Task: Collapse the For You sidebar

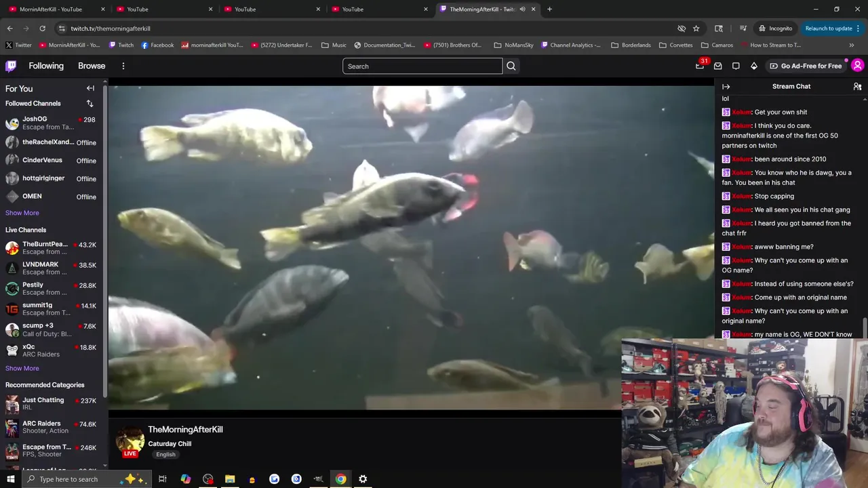Action: (x=90, y=88)
